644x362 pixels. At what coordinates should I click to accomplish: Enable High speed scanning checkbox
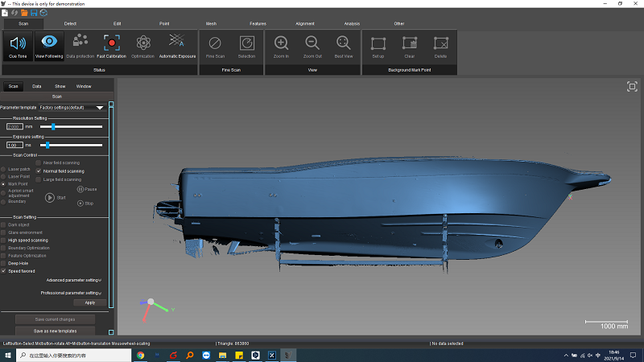pyautogui.click(x=3, y=240)
